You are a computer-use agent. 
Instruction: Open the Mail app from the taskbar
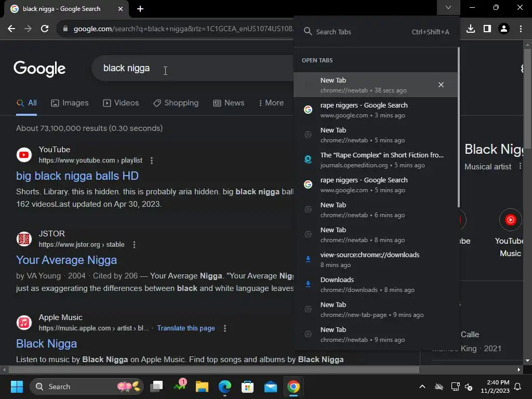pyautogui.click(x=270, y=387)
